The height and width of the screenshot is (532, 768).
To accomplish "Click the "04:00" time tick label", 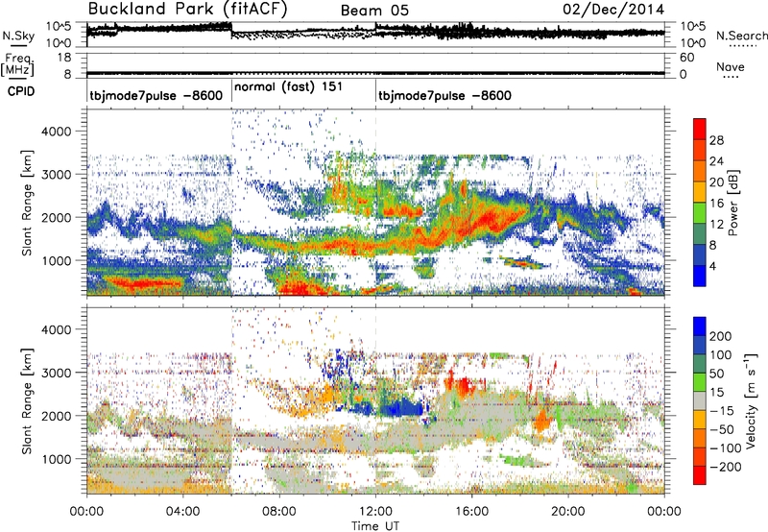I will (x=182, y=512).
